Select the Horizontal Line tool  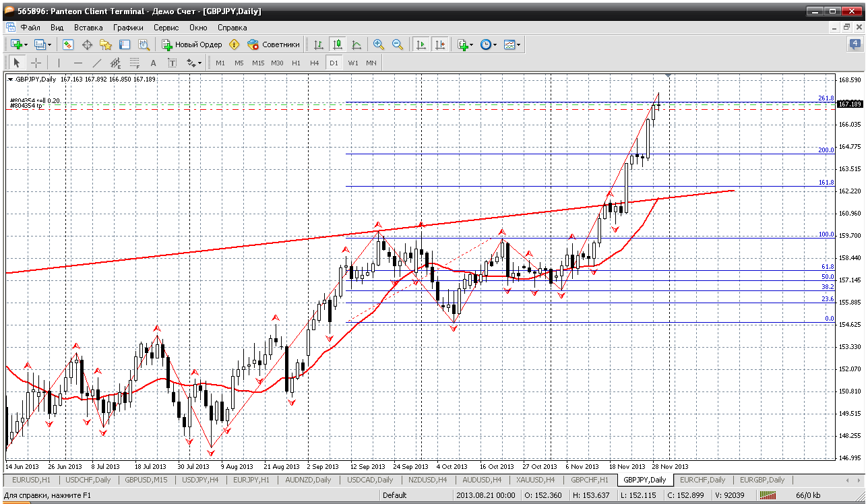77,63
